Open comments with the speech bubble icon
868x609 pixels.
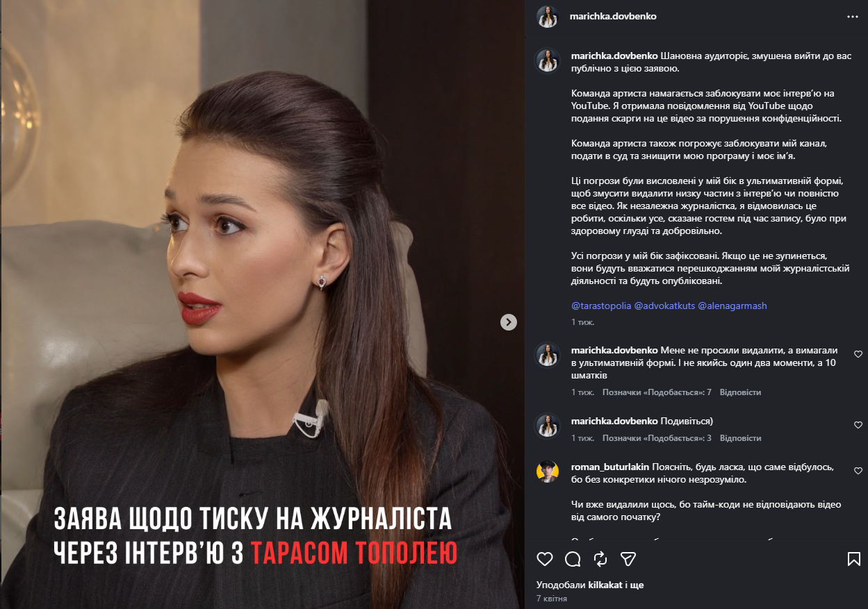tap(573, 559)
